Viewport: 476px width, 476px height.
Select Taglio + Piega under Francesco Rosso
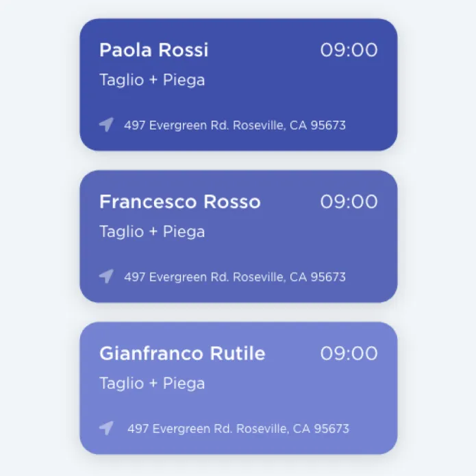(152, 231)
